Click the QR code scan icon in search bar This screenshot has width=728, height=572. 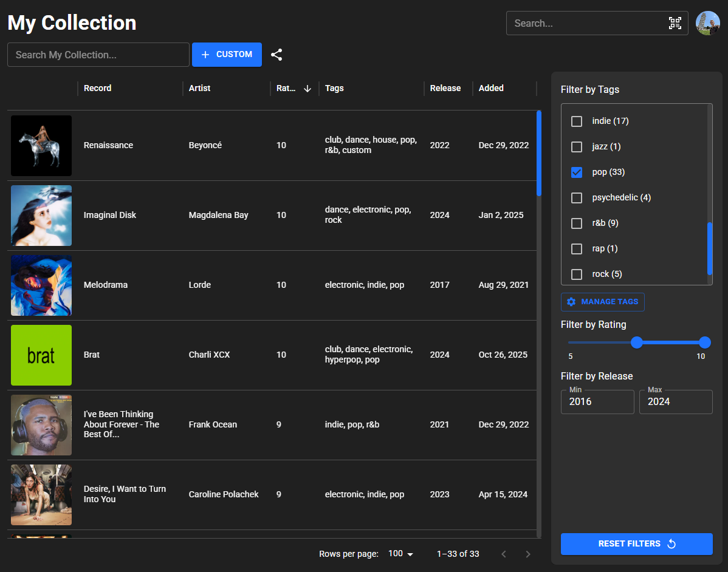point(675,23)
